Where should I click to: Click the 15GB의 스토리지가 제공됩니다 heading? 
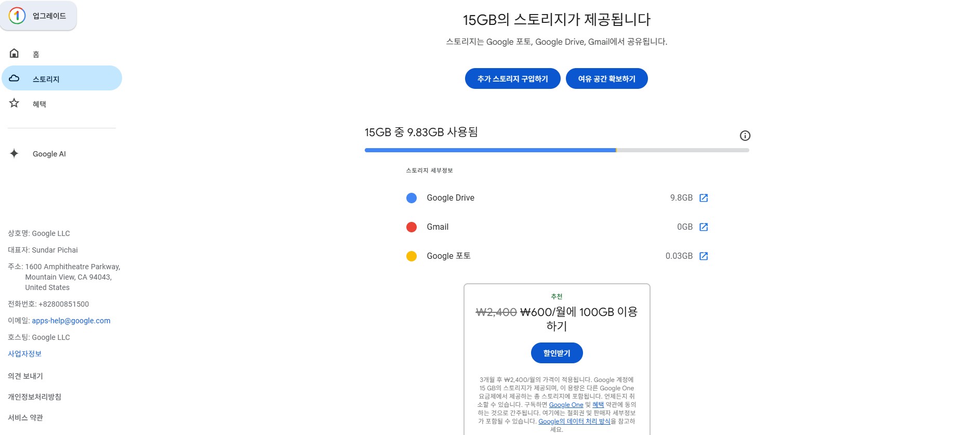[557, 20]
